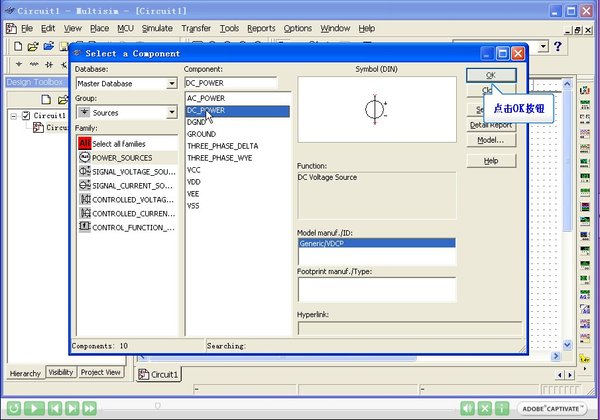
Task: Select GROUND in component list
Action: pyautogui.click(x=237, y=134)
